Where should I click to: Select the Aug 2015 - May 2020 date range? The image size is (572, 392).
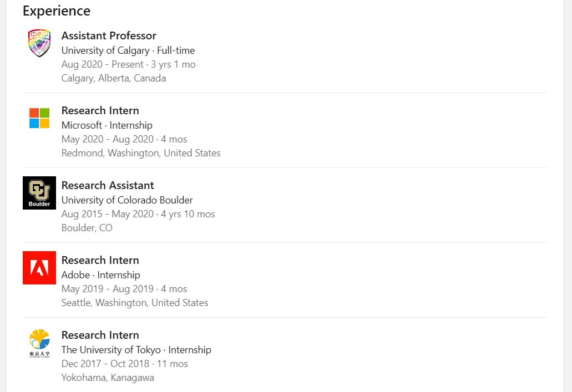point(107,214)
